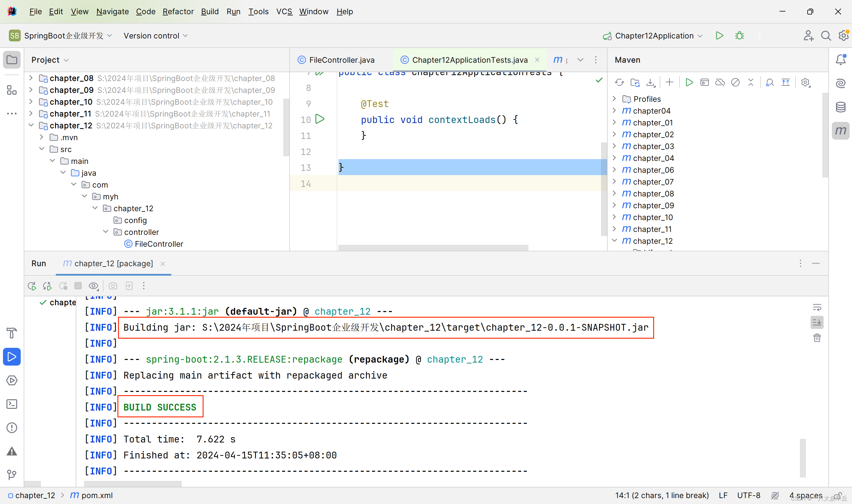Open the Build hammer tool window
This screenshot has height=504, width=852.
[x=12, y=333]
